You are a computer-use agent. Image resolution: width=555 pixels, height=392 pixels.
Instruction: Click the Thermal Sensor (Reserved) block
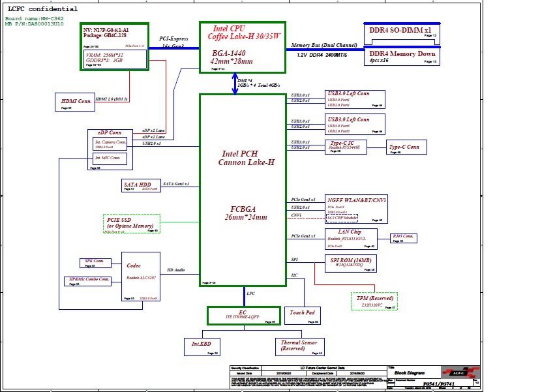click(x=300, y=347)
